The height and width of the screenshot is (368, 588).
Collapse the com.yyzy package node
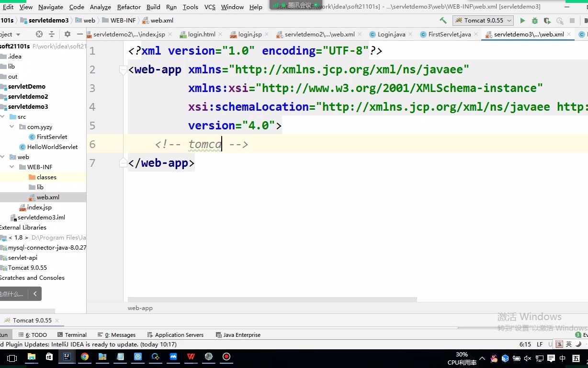click(12, 127)
